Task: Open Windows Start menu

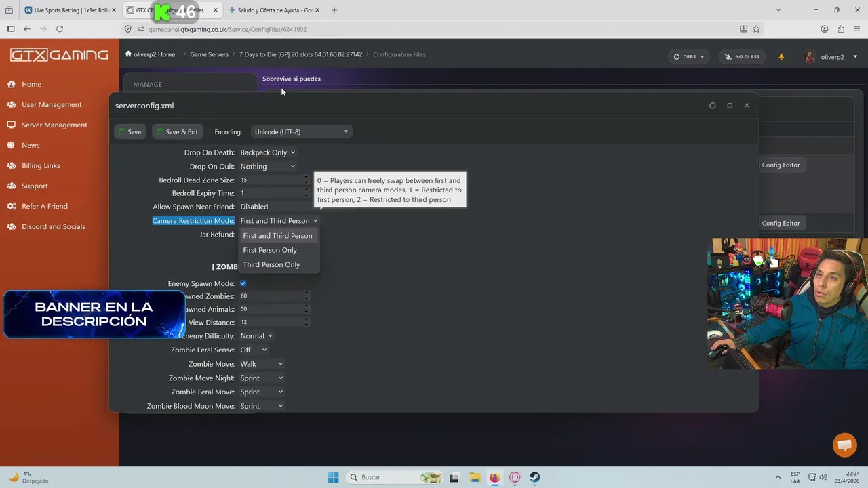Action: click(333, 477)
